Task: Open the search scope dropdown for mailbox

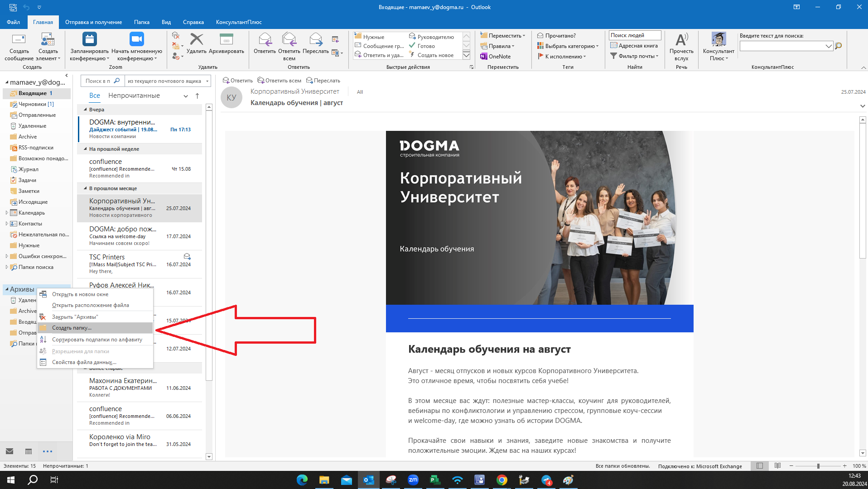Action: coord(207,81)
